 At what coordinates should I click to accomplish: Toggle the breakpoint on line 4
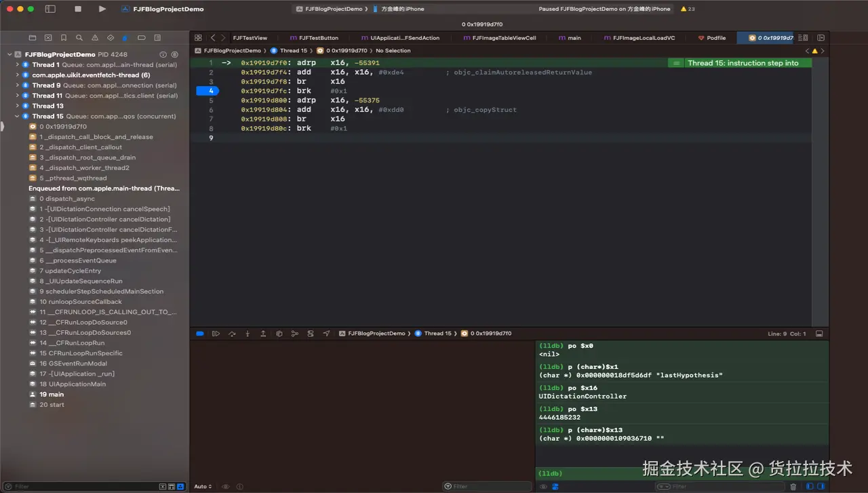coord(208,91)
